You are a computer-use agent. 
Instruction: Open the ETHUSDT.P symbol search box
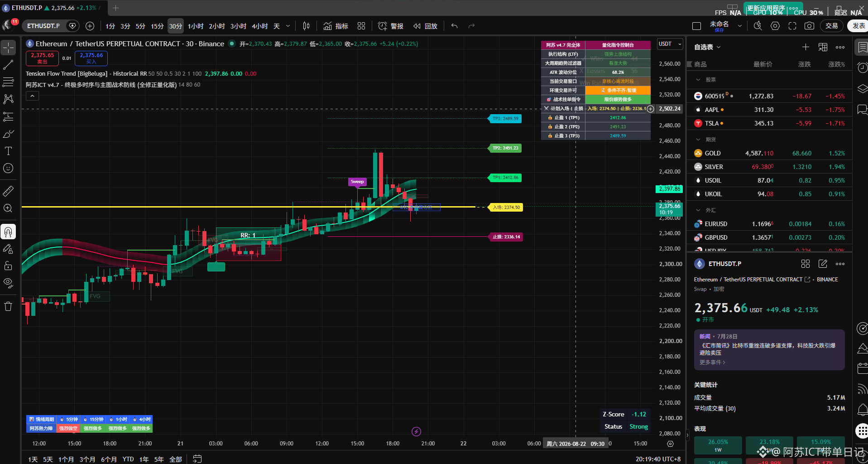coord(43,26)
